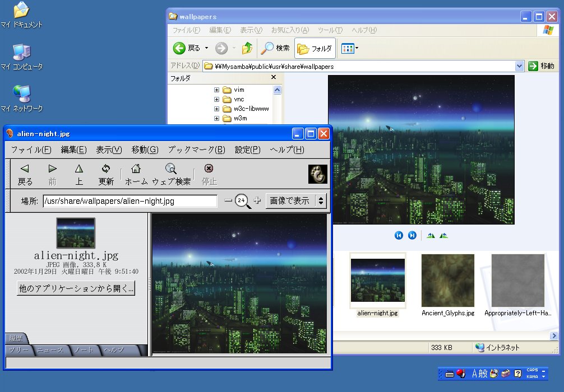This screenshot has width=564, height=392.
Task: Toggle KANA on the language bar
Action: click(x=533, y=376)
